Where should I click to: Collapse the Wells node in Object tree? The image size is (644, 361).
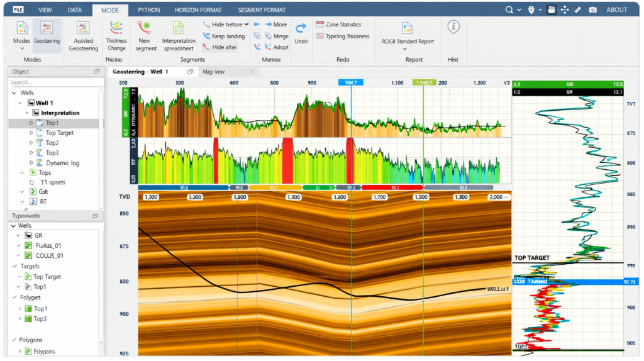[14, 93]
